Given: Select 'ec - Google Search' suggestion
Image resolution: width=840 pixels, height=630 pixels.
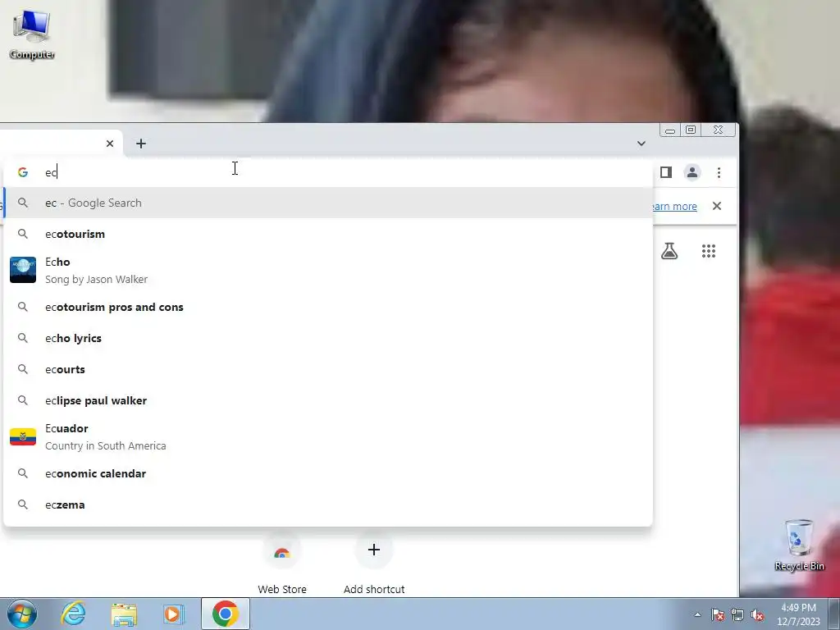Looking at the screenshot, I should click(x=328, y=203).
